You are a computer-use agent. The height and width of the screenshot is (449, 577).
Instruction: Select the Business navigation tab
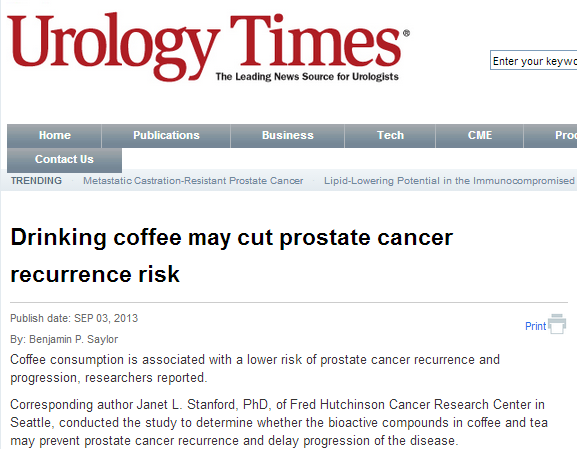[x=287, y=135]
